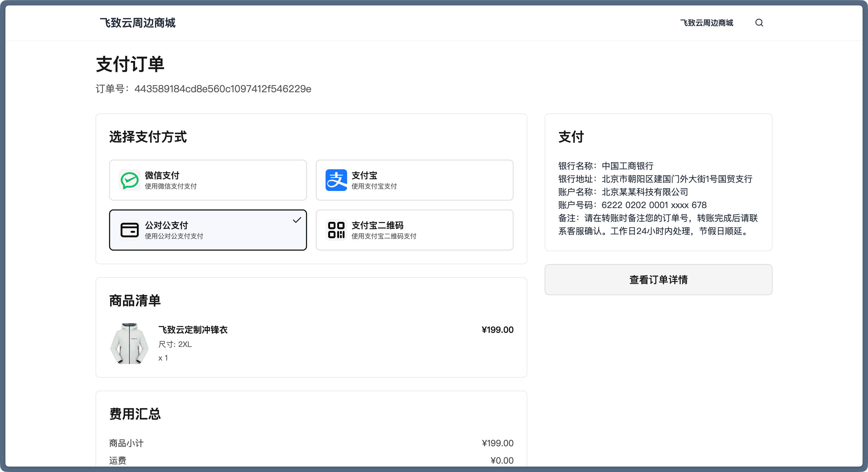Click the green WeChat Pay icon

tap(129, 180)
